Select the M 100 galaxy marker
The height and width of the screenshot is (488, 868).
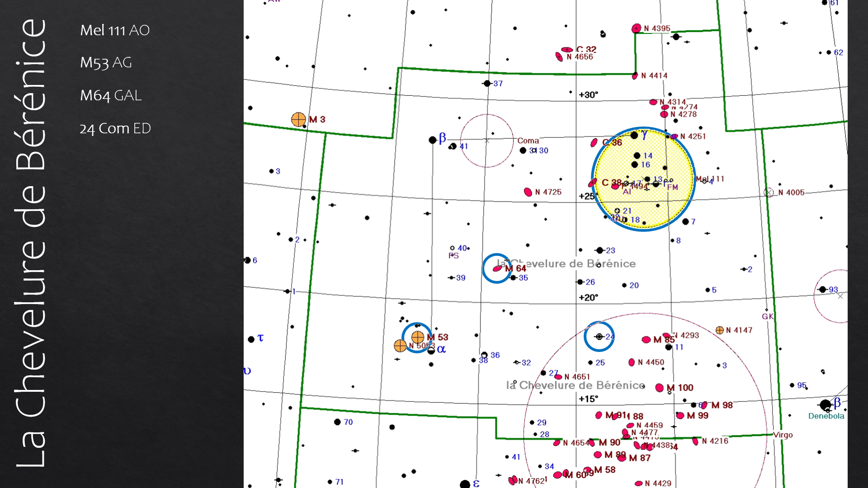pyautogui.click(x=660, y=388)
